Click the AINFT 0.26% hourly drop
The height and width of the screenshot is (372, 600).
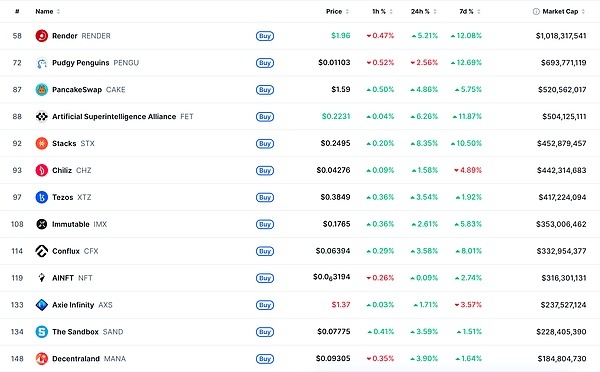click(x=380, y=278)
